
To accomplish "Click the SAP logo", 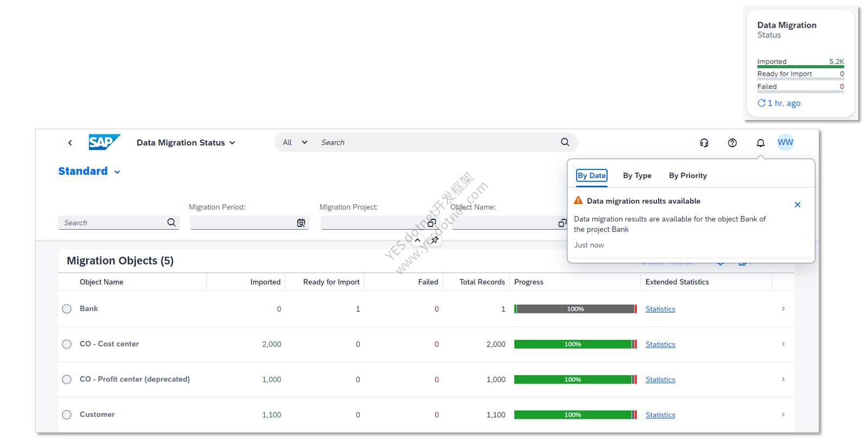I will coord(104,142).
